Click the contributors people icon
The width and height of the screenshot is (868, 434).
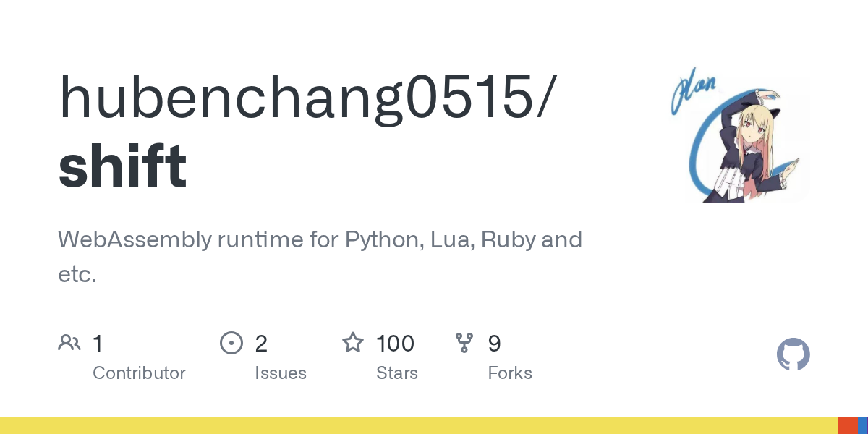tap(69, 343)
